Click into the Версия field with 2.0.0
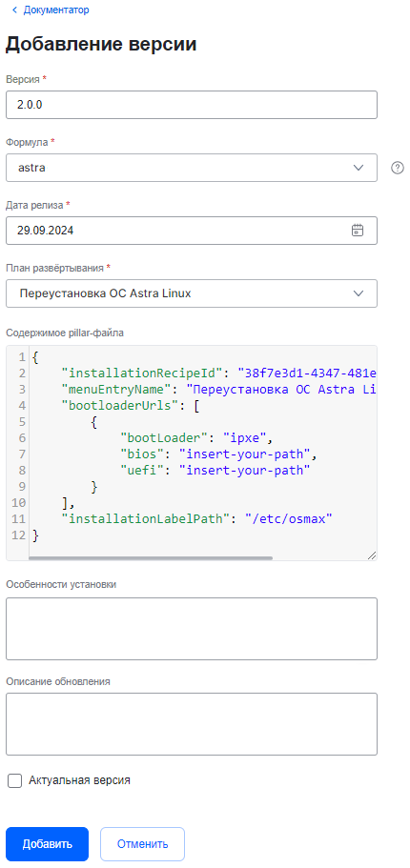Screen dimensions: 410x868 tap(191, 105)
